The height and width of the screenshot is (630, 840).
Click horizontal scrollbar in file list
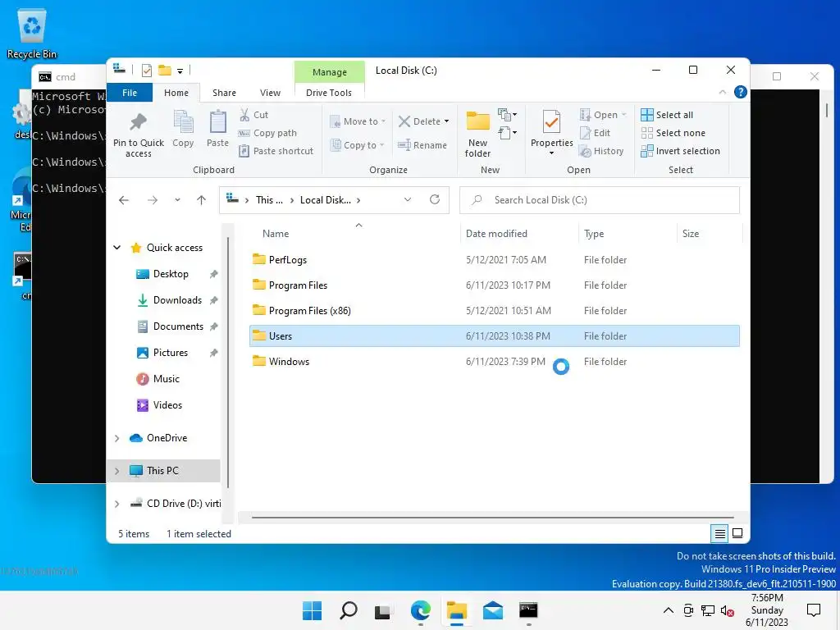pos(493,518)
